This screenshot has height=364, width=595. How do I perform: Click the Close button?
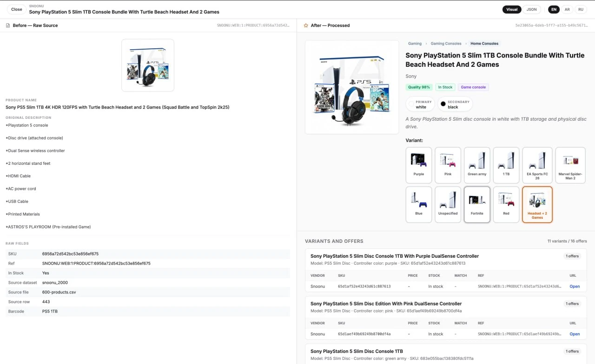17,9
